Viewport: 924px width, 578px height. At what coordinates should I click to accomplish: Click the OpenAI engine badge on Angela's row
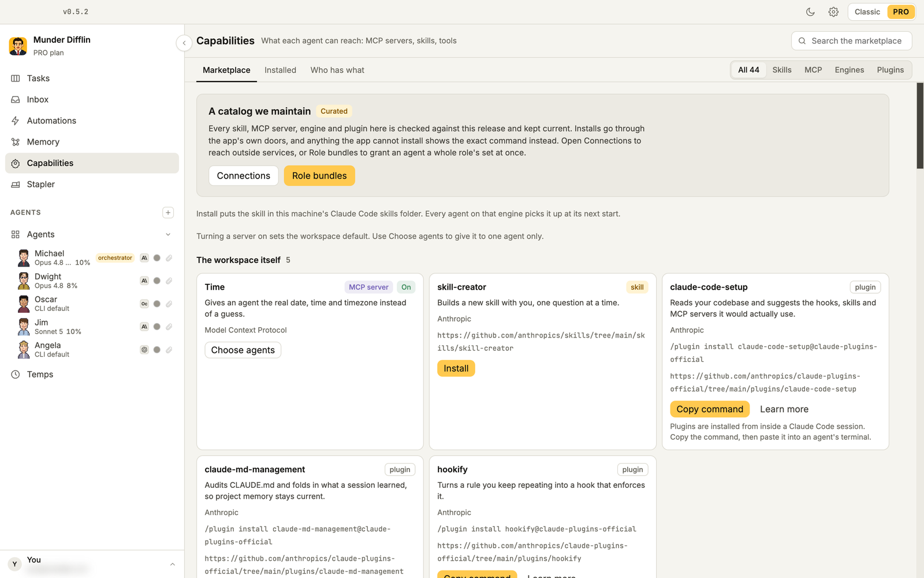144,350
